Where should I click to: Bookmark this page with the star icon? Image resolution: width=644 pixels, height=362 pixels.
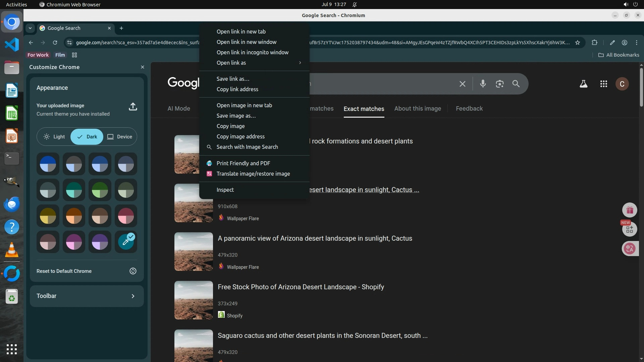[577, 43]
